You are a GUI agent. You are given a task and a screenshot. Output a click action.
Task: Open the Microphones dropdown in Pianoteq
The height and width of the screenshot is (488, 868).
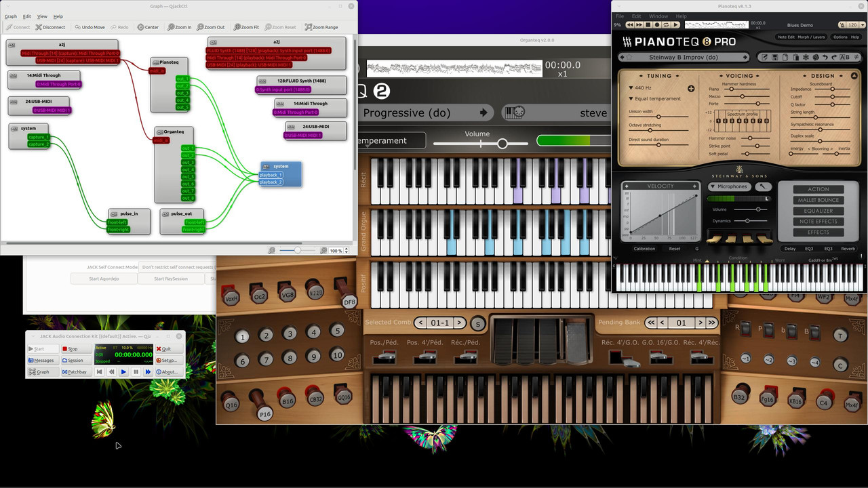(729, 186)
